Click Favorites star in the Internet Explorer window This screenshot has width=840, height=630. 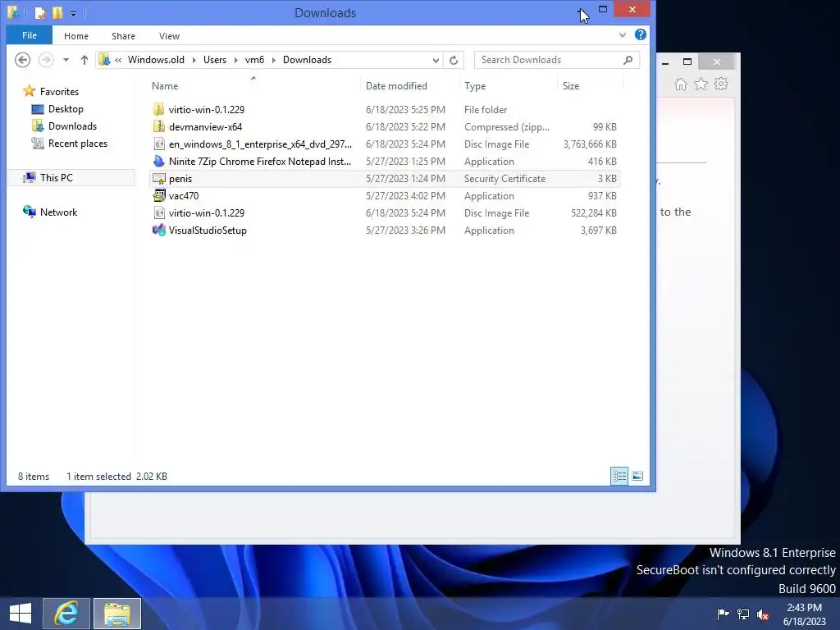pos(701,84)
